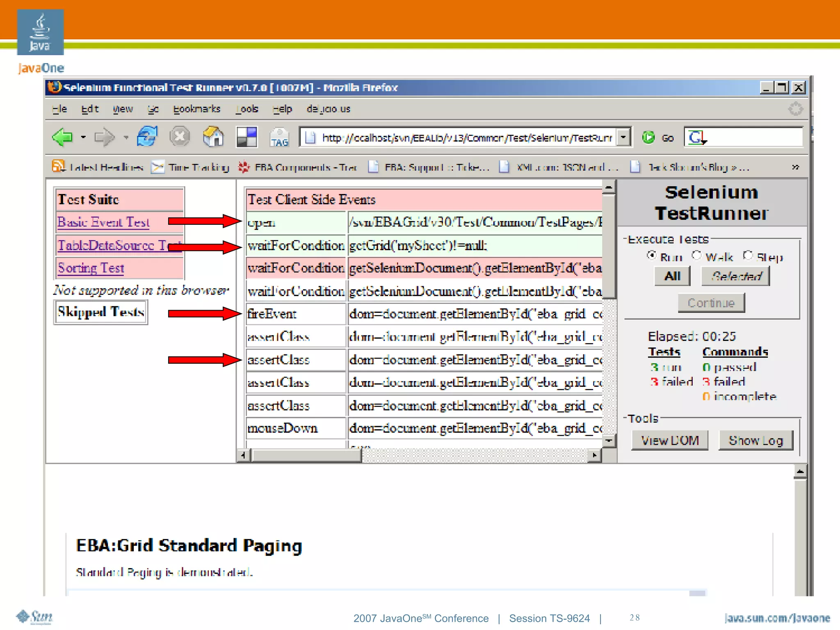Click the Tests results heading
This screenshot has width=840, height=630.
664,352
